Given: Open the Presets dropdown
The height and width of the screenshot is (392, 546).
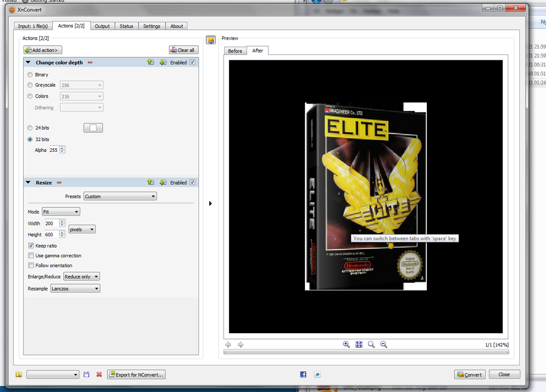Looking at the screenshot, I should (120, 196).
